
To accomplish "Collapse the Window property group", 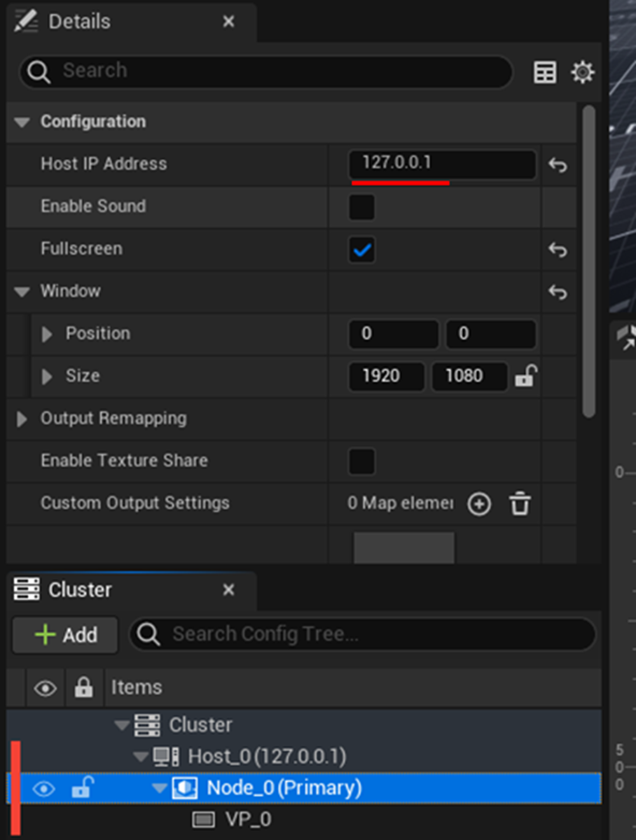I will pyautogui.click(x=22, y=291).
